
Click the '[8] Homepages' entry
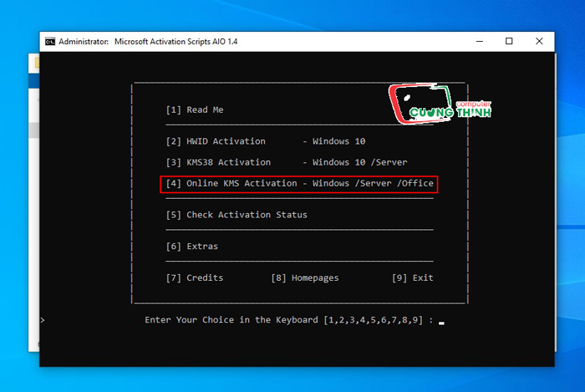pyautogui.click(x=305, y=277)
